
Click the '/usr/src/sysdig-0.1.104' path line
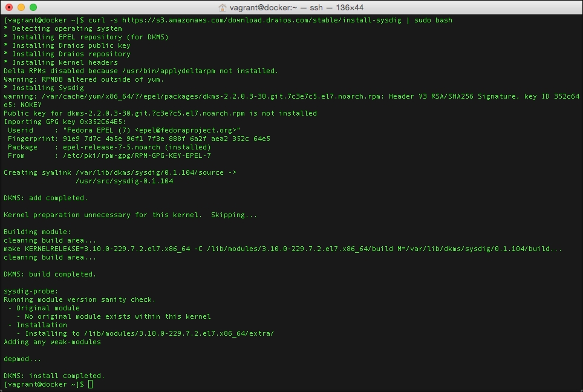click(x=125, y=181)
